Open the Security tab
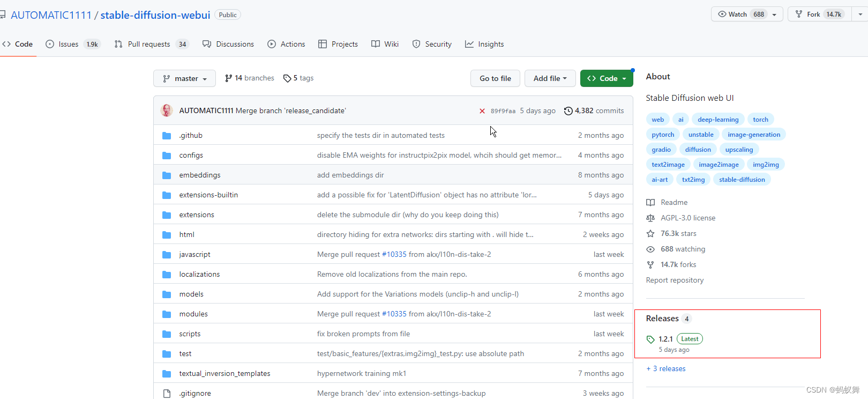 click(x=432, y=44)
